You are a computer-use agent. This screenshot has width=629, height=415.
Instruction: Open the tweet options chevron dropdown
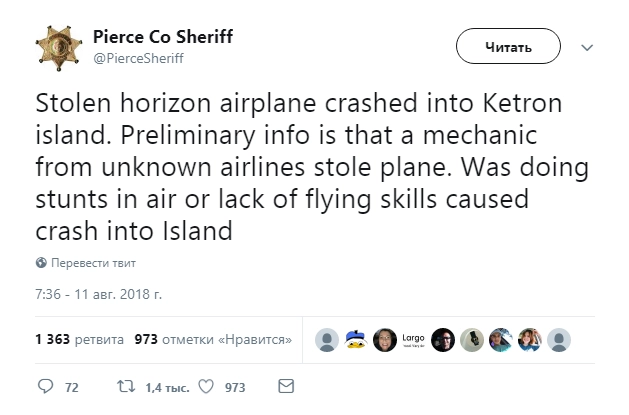point(588,47)
